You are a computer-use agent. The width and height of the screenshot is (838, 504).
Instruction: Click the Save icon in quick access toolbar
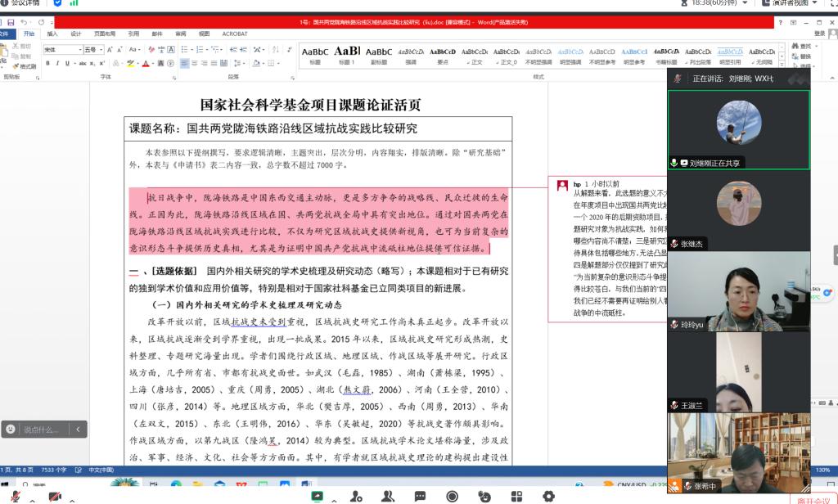click(11, 22)
